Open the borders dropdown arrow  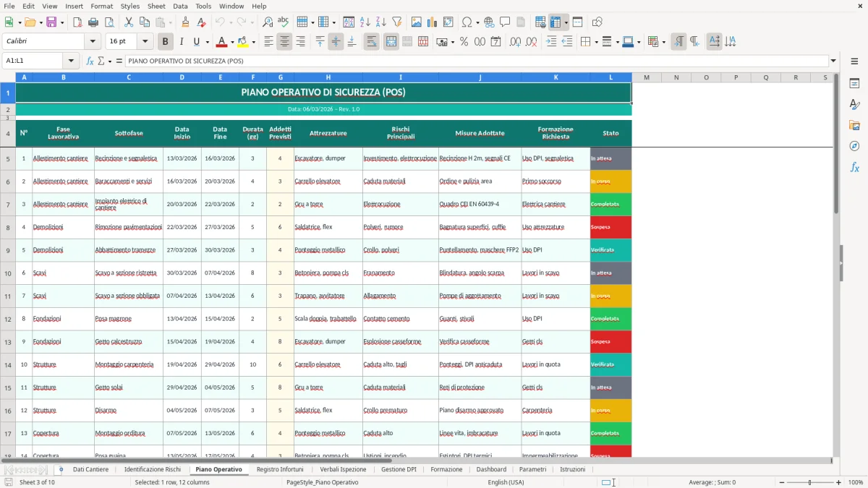coord(596,42)
